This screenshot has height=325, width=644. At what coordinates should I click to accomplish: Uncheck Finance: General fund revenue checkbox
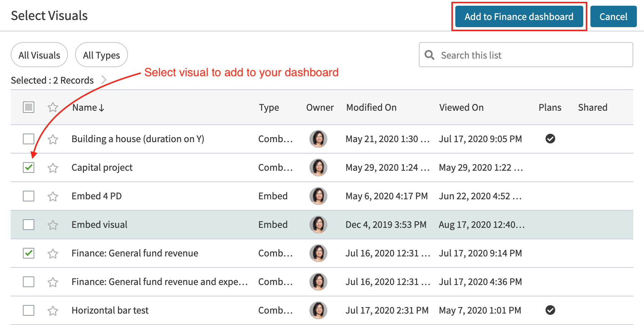point(29,253)
